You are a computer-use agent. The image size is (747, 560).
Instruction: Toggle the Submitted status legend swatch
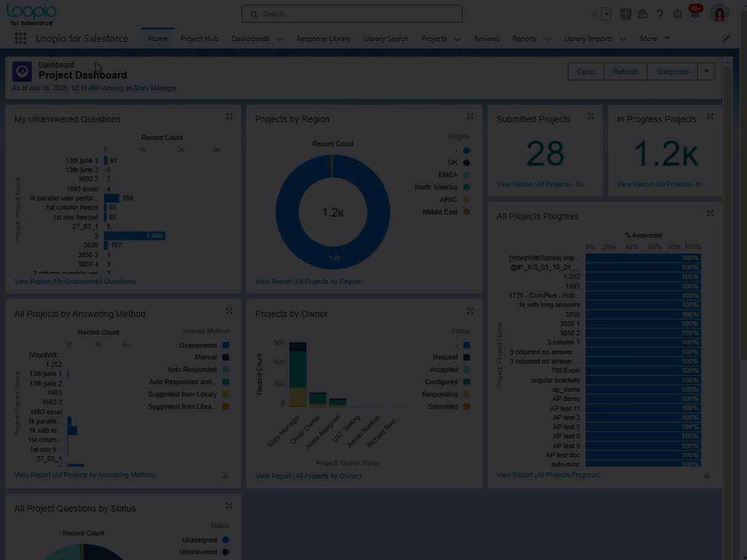coord(466,406)
